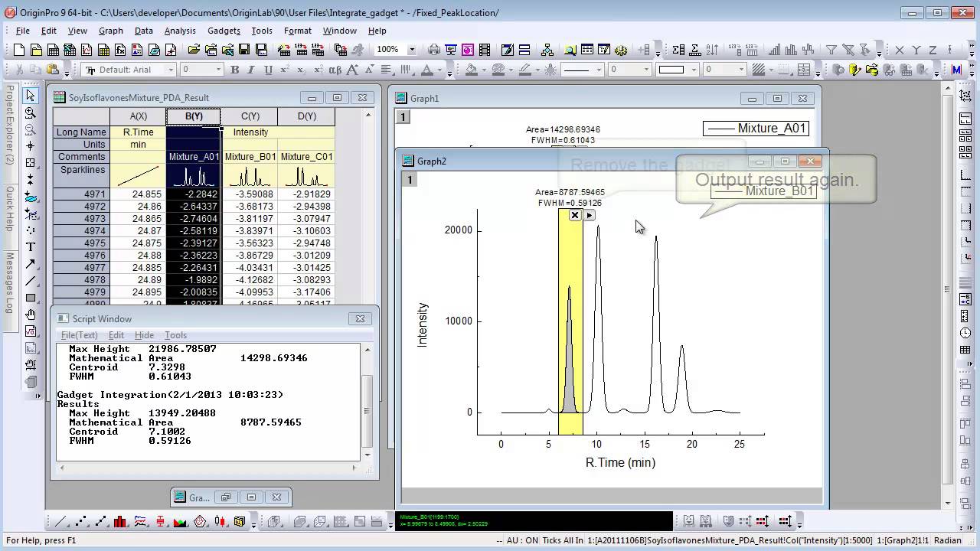980x551 pixels.
Task: Open the Default: Arial font dropdown
Action: pyautogui.click(x=171, y=70)
